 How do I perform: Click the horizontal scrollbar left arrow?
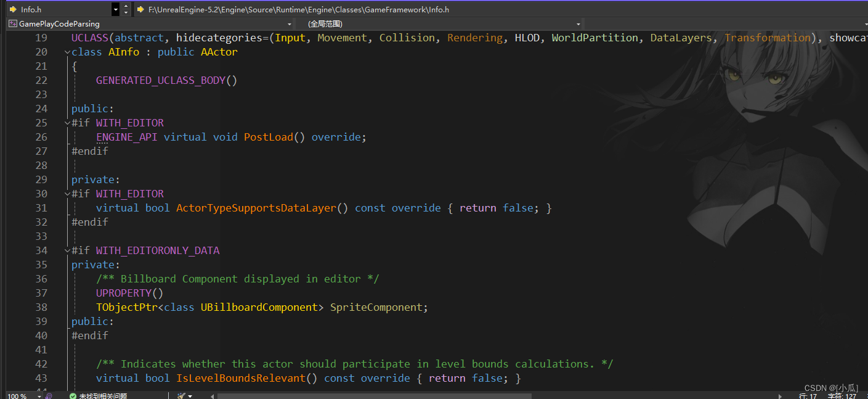(211, 396)
